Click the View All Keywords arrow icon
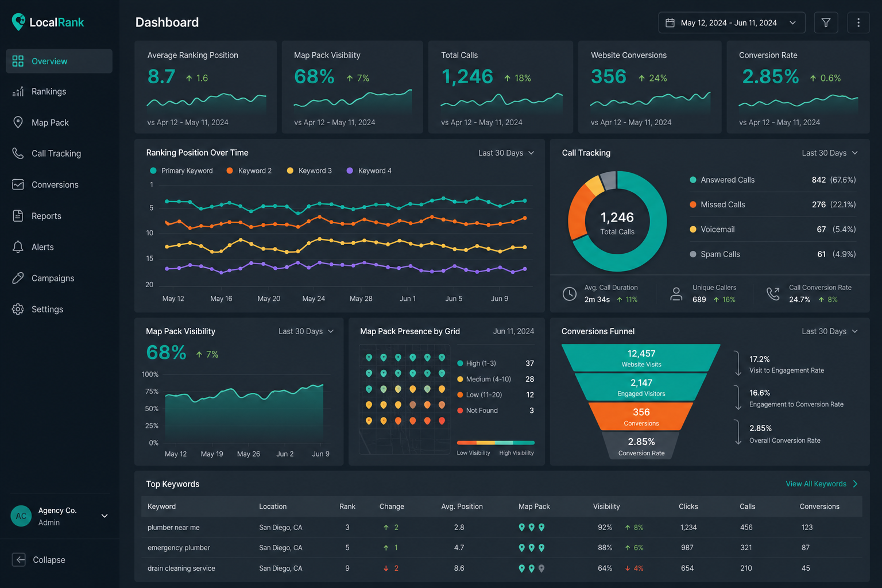Image resolution: width=882 pixels, height=588 pixels. [x=855, y=484]
